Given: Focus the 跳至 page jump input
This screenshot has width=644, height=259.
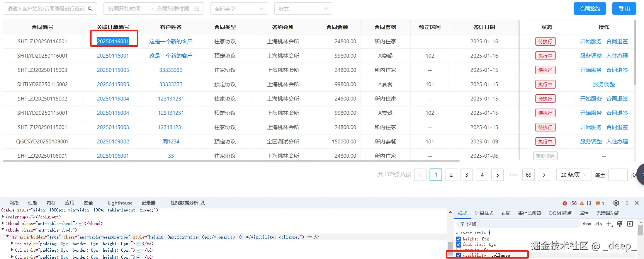Looking at the screenshot, I should coord(618,175).
